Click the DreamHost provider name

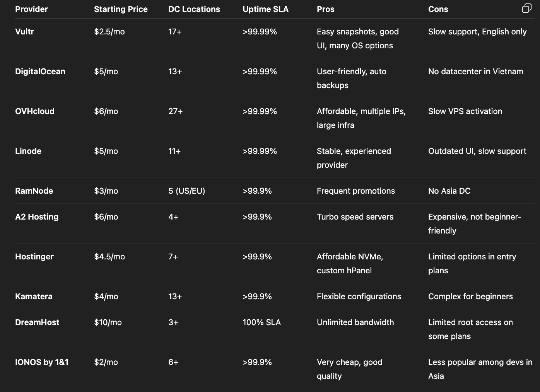37,322
